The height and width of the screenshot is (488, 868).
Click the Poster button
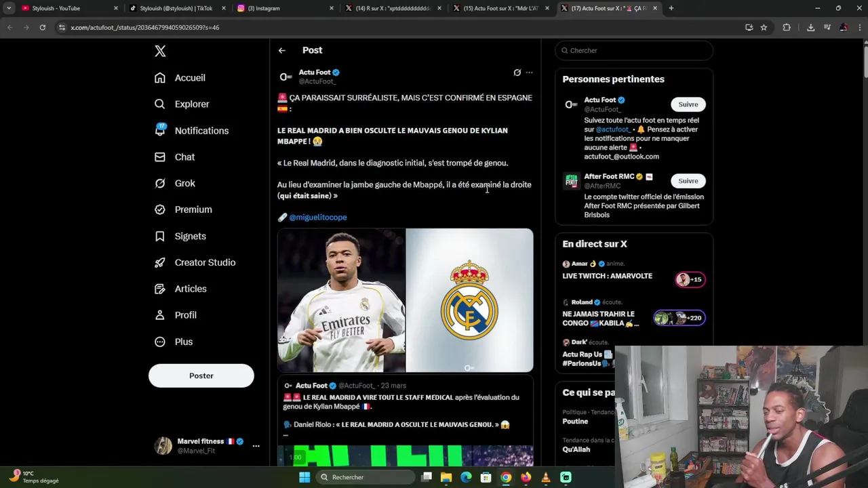(x=201, y=375)
